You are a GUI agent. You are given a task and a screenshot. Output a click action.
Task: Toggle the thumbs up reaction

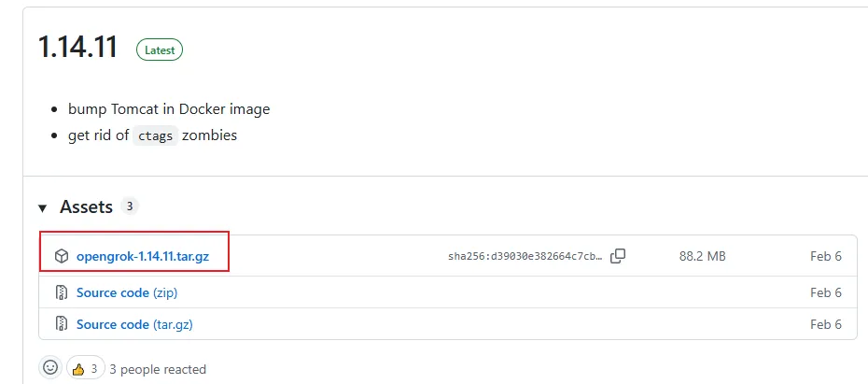[85, 368]
